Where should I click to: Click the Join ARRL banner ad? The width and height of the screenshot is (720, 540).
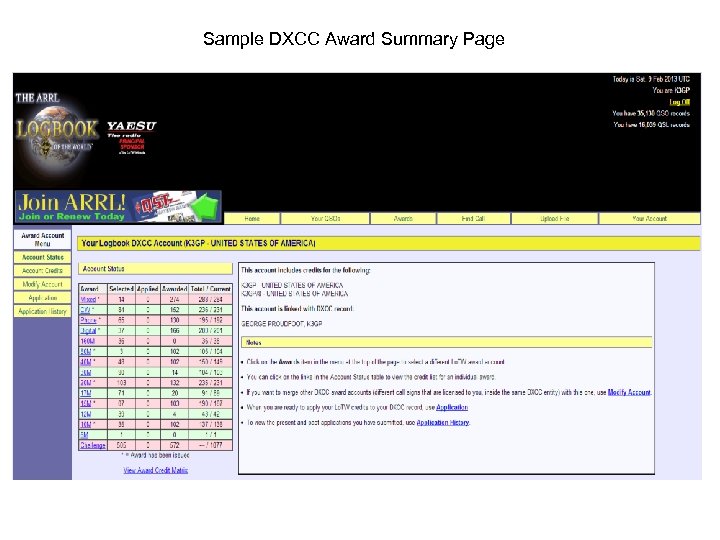(118, 207)
